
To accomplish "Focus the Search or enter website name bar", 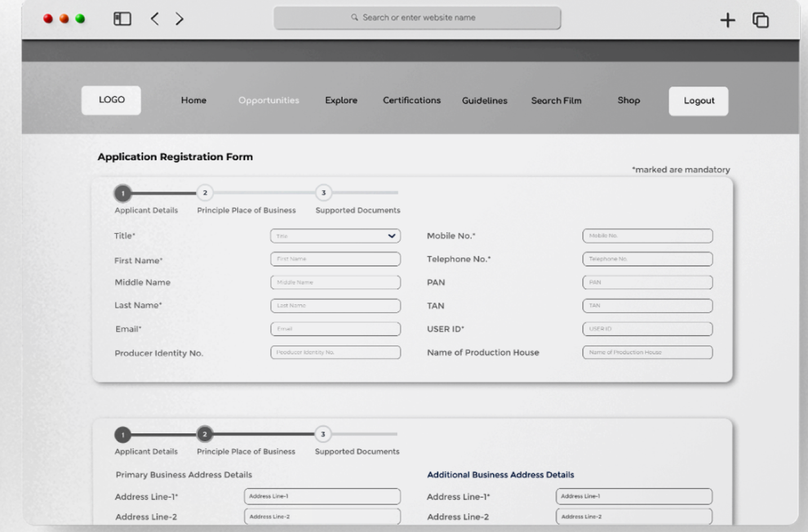I will 417,18.
